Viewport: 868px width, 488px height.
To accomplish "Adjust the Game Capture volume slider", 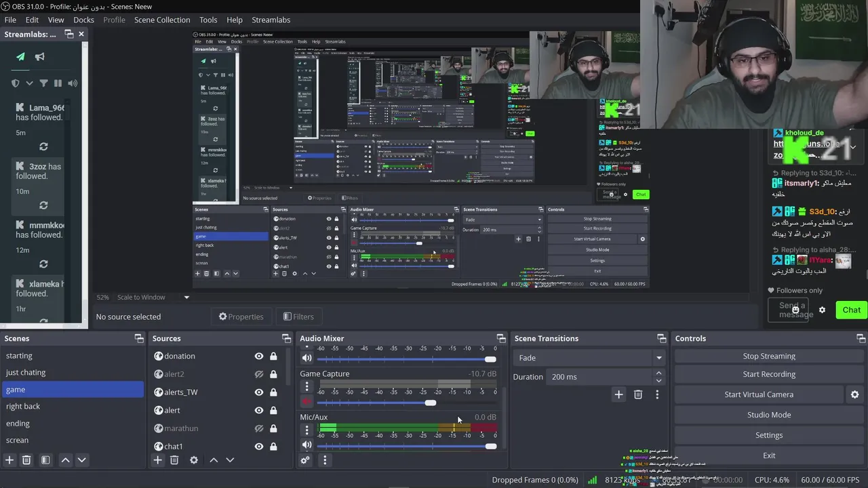I will tap(431, 403).
